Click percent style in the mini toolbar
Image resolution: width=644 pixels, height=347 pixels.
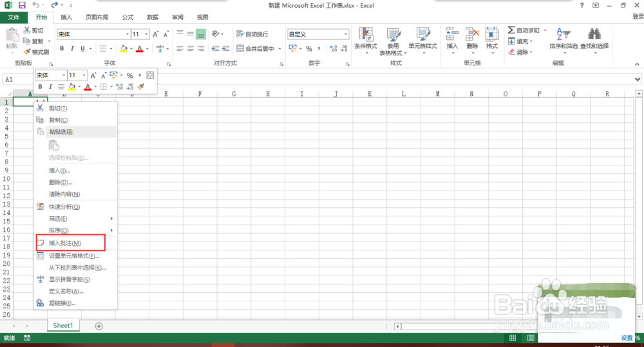130,75
